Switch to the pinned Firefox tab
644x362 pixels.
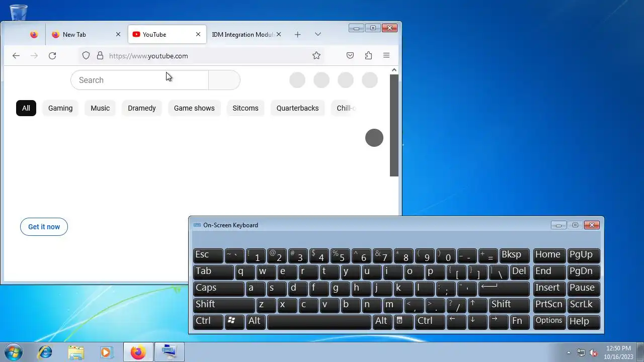tap(34, 34)
